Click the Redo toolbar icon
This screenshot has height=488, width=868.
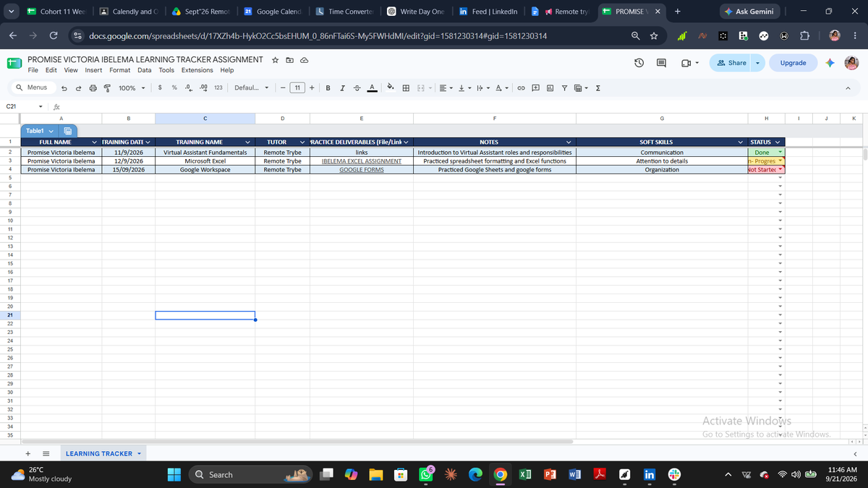pos(79,87)
